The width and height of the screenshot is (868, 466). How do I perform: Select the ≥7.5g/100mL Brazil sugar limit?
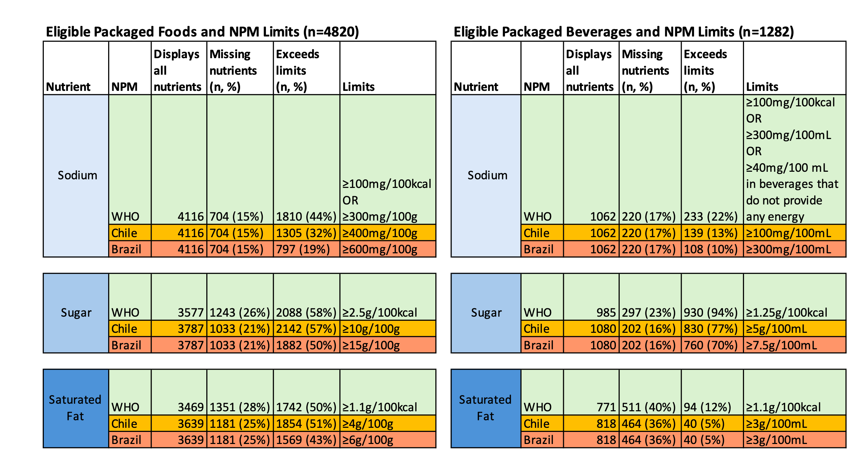(781, 345)
